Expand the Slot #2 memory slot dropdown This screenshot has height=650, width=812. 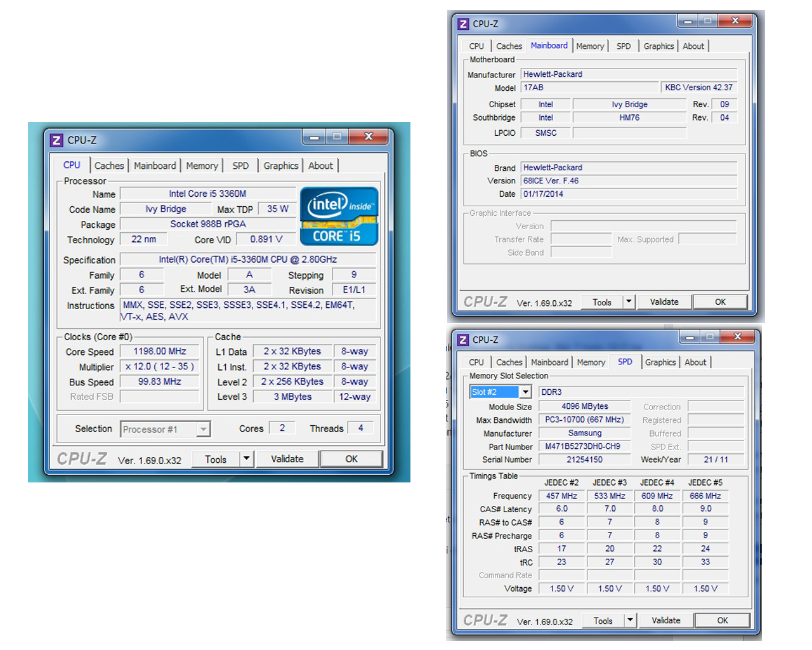coord(525,392)
